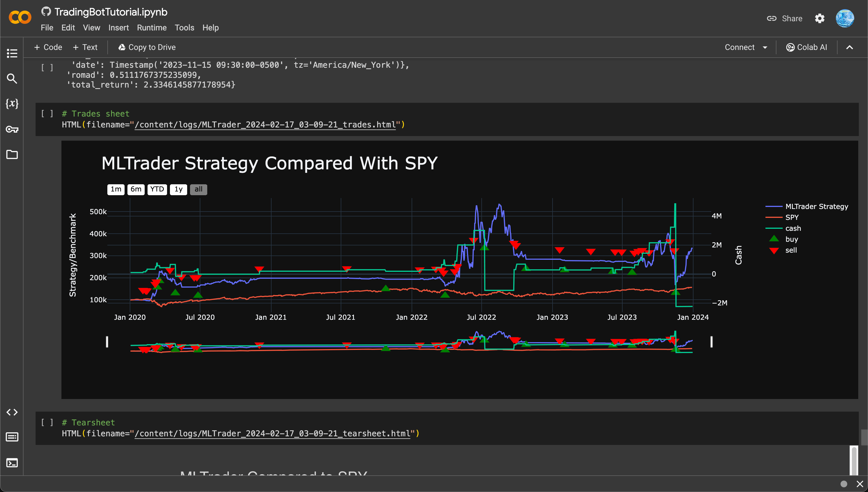
Task: Click the 4M right-axis label
Action: tap(717, 216)
